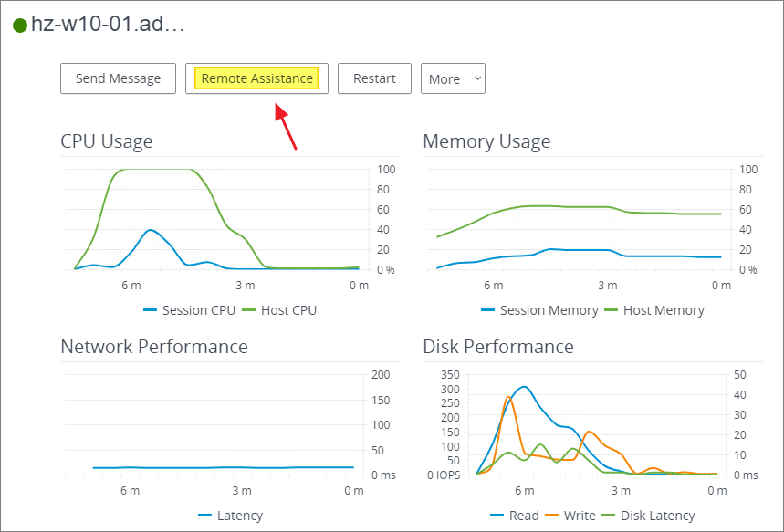
Task: Open Remote Assistance for this session
Action: click(x=256, y=78)
